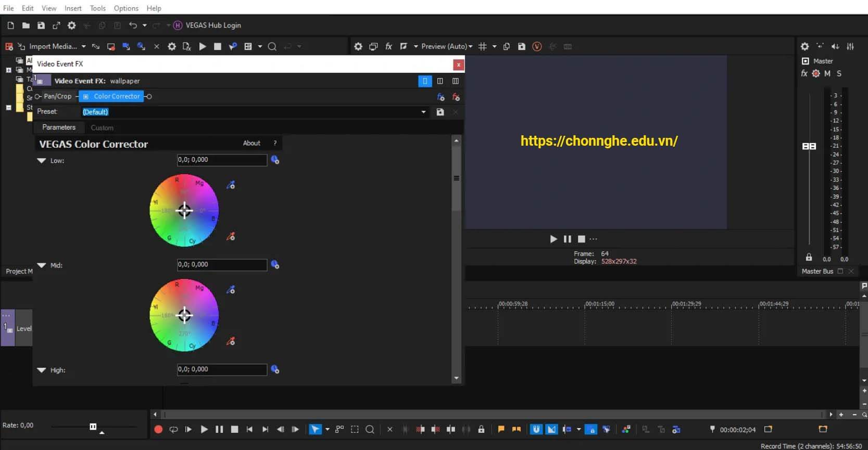Click About in VEGAS Color Corrector
868x450 pixels.
tap(251, 143)
